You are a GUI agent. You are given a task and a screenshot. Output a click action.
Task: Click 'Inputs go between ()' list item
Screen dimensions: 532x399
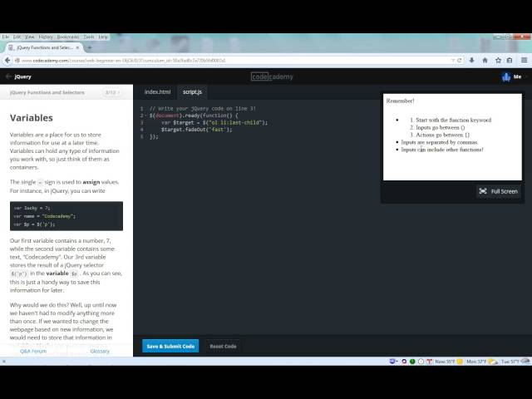(x=441, y=127)
